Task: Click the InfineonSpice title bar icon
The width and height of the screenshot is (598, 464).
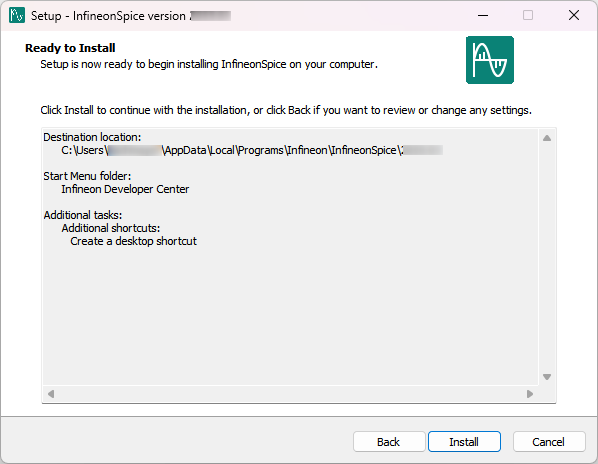Action: tap(17, 16)
